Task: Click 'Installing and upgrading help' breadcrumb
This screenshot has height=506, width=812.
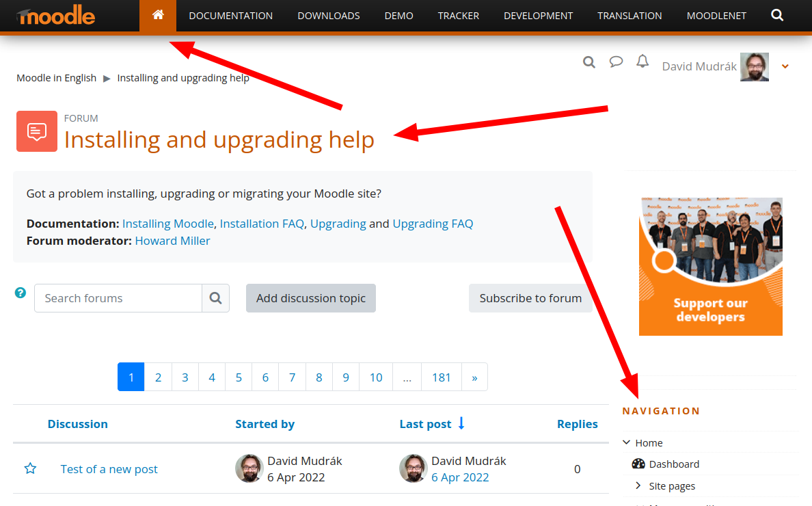Action: 183,78
